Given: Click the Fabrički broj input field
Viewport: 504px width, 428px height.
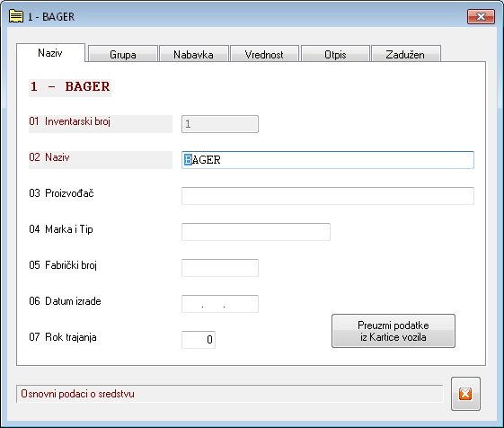Looking at the screenshot, I should [220, 268].
